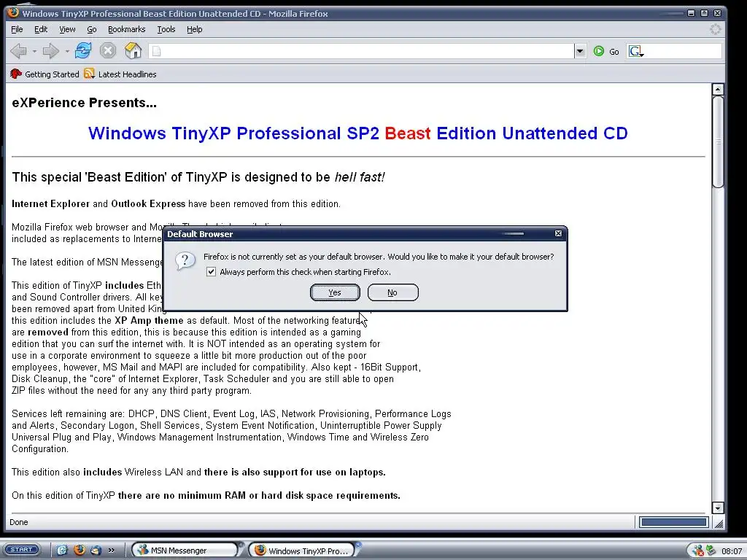Screen dimensions: 747x560
Task: Open the Getting Started bookmark
Action: click(44, 74)
